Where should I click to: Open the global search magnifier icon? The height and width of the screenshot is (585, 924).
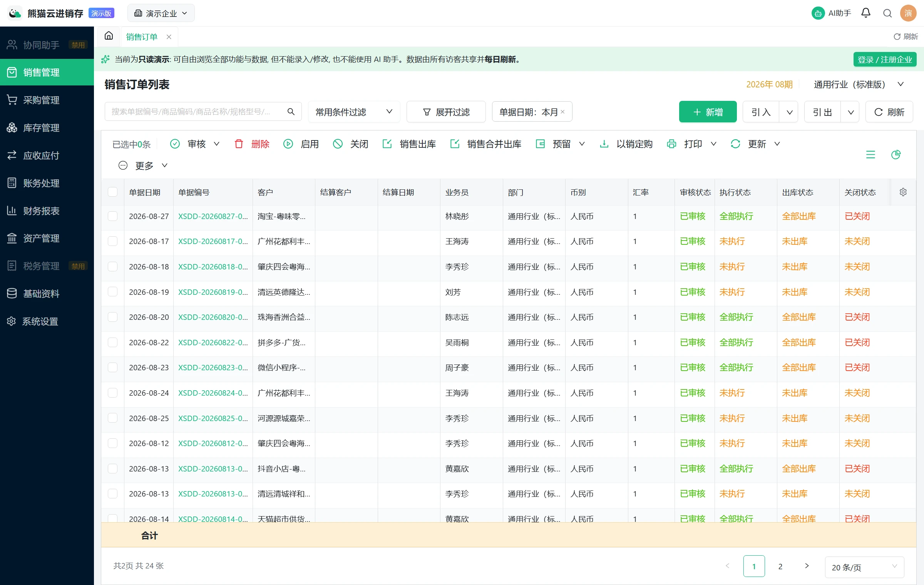[x=887, y=13]
